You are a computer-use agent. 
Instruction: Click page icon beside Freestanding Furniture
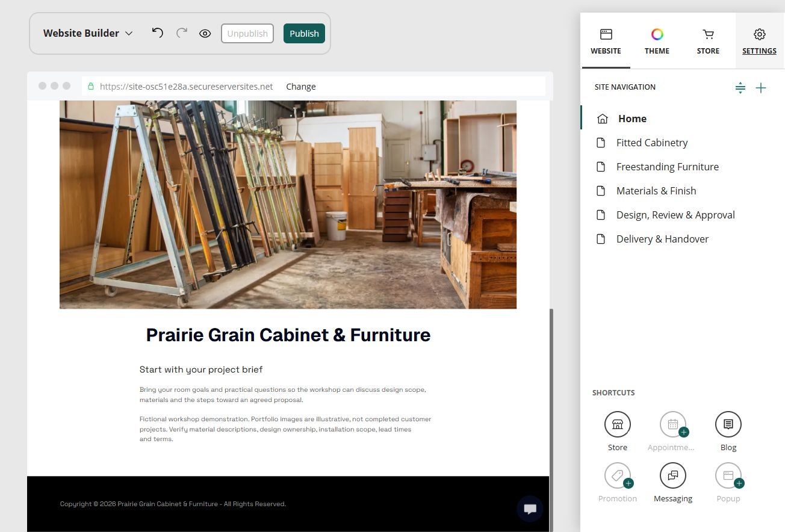click(x=600, y=167)
